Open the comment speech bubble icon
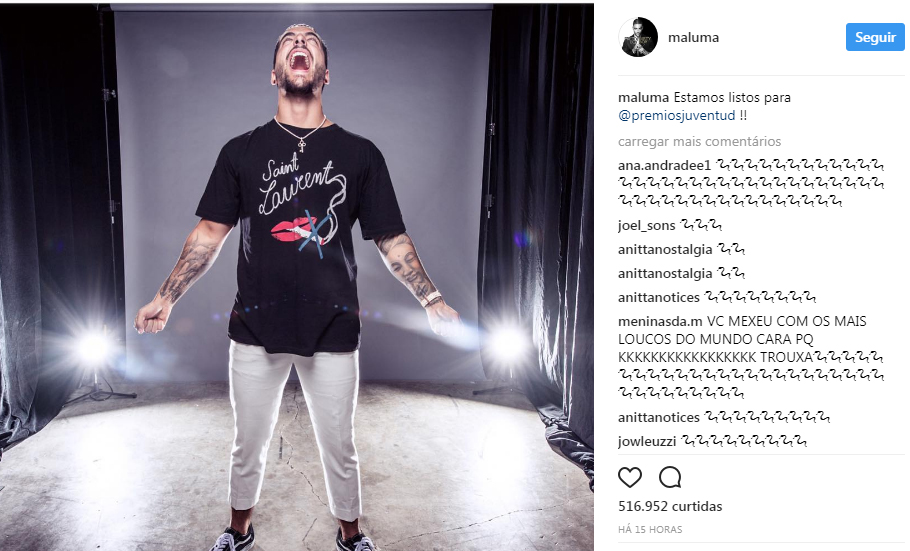The image size is (910, 551). 670,477
